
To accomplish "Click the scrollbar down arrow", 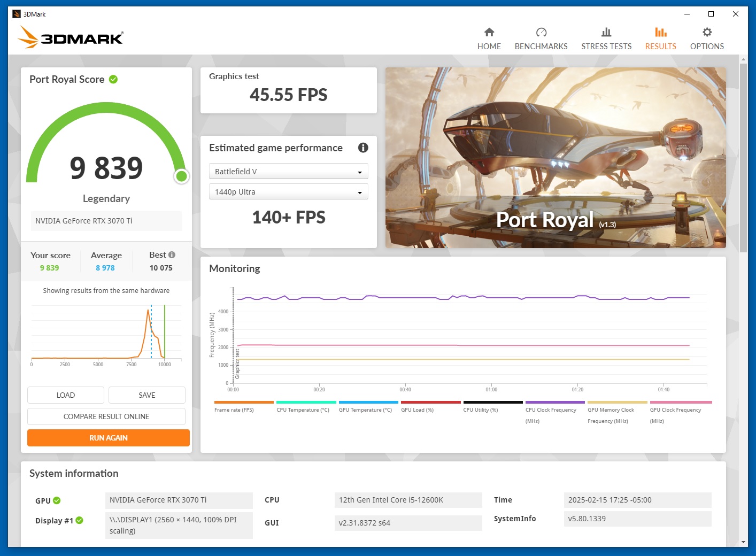I will [743, 542].
